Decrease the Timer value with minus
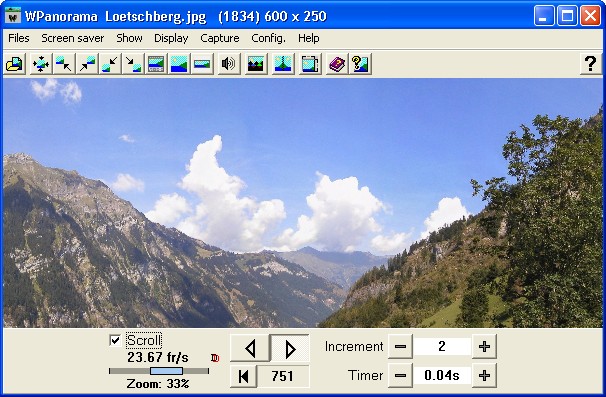Image resolution: width=606 pixels, height=397 pixels. [x=400, y=375]
